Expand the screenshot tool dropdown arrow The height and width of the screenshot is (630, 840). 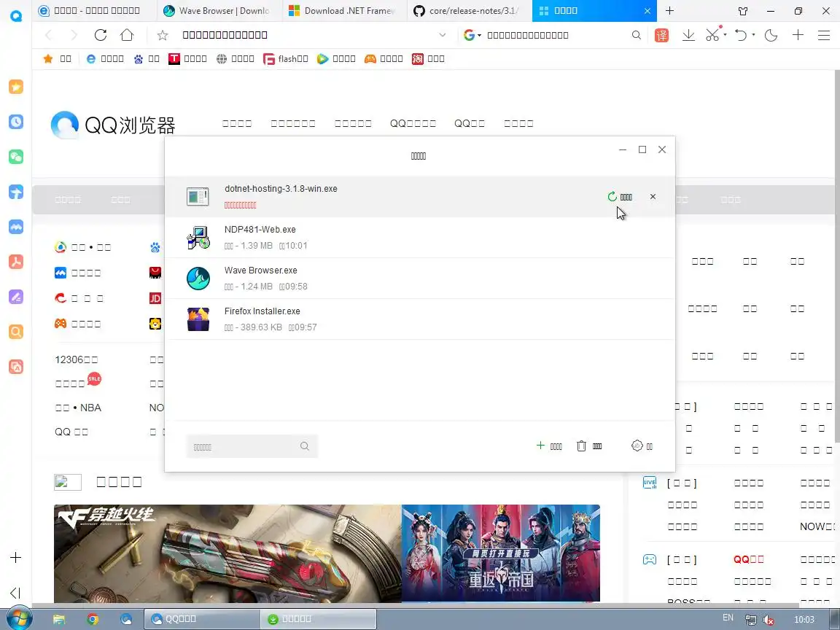(x=725, y=35)
